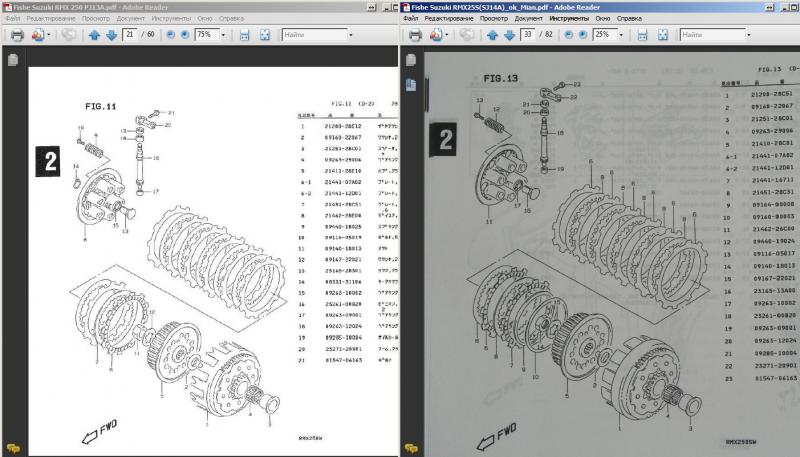Open Файл menu in left window

click(13, 18)
